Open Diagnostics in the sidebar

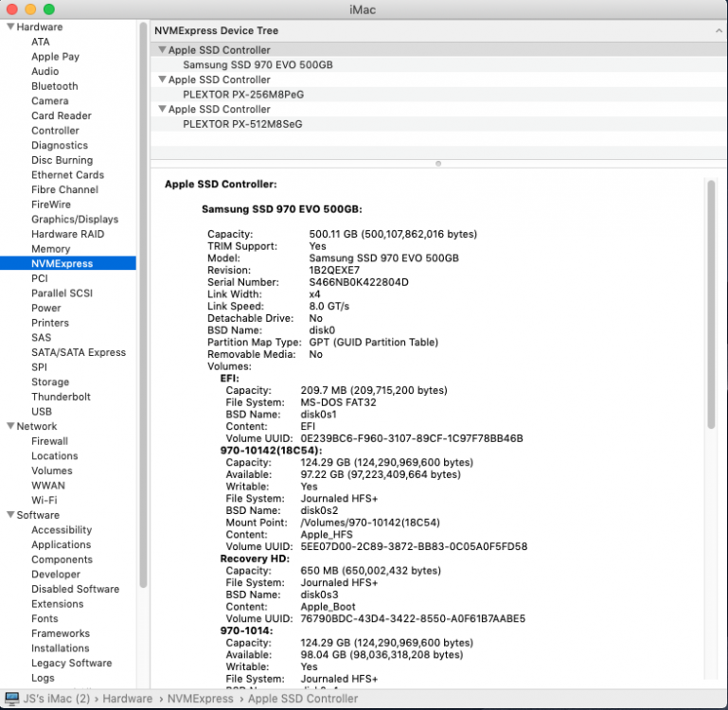pyautogui.click(x=60, y=146)
